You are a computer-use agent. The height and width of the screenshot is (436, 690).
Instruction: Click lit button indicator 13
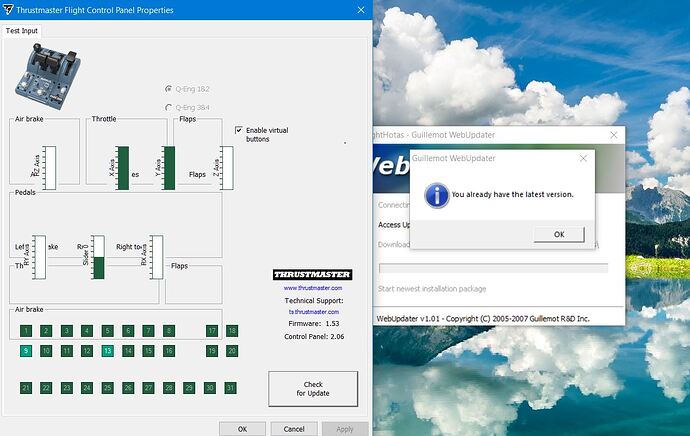[107, 351]
